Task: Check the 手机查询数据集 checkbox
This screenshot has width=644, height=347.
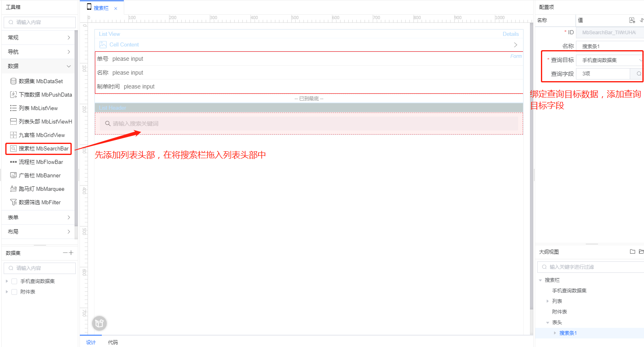Action: (x=14, y=281)
